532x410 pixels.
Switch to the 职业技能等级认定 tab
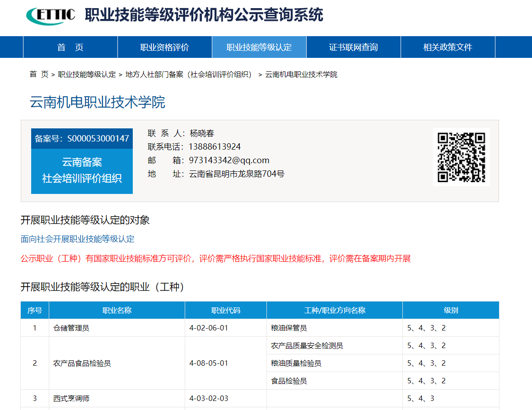259,47
